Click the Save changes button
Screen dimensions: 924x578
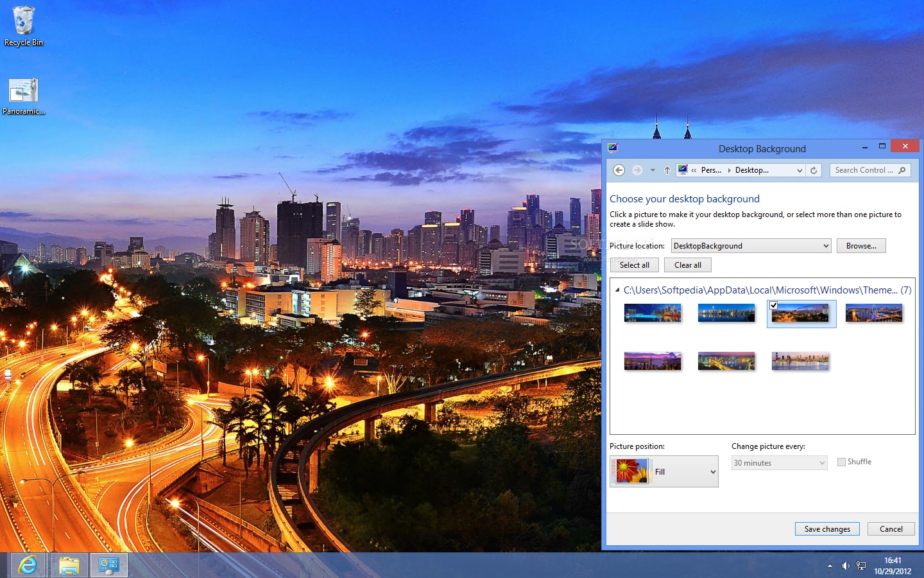pyautogui.click(x=827, y=529)
